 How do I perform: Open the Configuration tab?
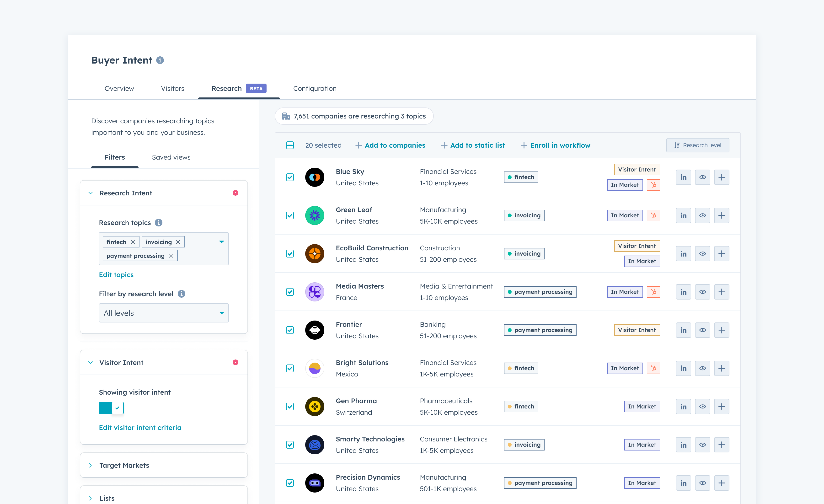315,88
